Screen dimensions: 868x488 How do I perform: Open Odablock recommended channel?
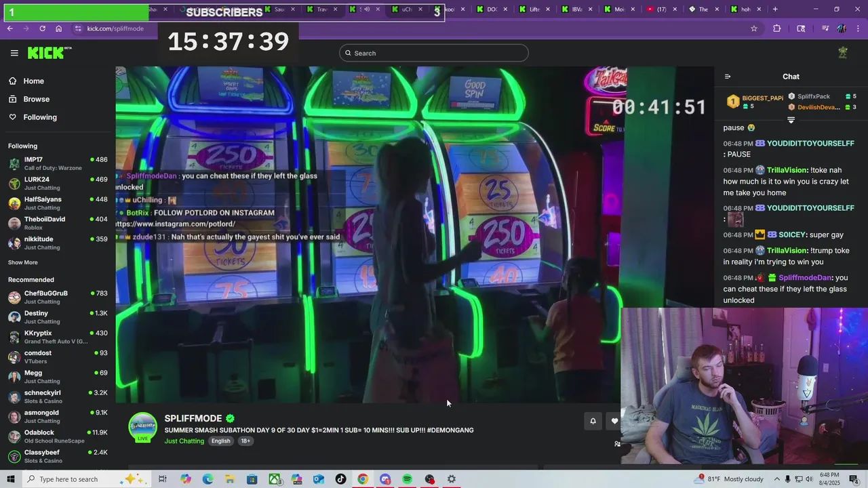point(58,436)
